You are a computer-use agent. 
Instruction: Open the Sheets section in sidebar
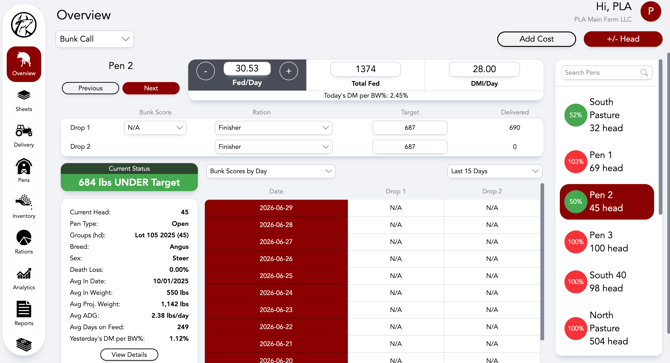(24, 100)
